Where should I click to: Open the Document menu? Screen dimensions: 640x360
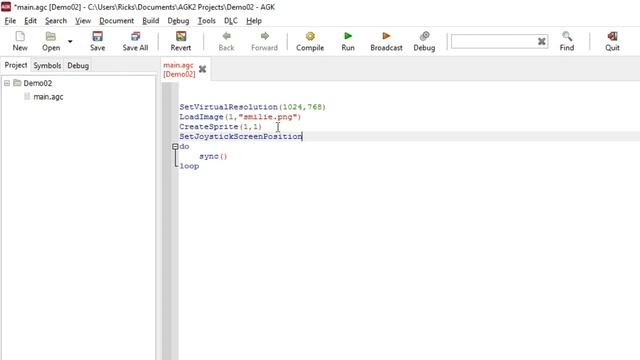[x=116, y=21]
